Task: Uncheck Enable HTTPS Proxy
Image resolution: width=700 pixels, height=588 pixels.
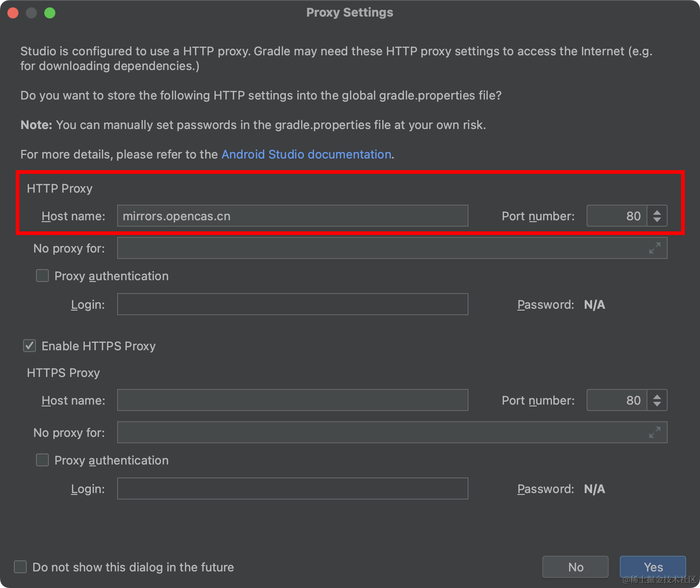Action: point(30,346)
